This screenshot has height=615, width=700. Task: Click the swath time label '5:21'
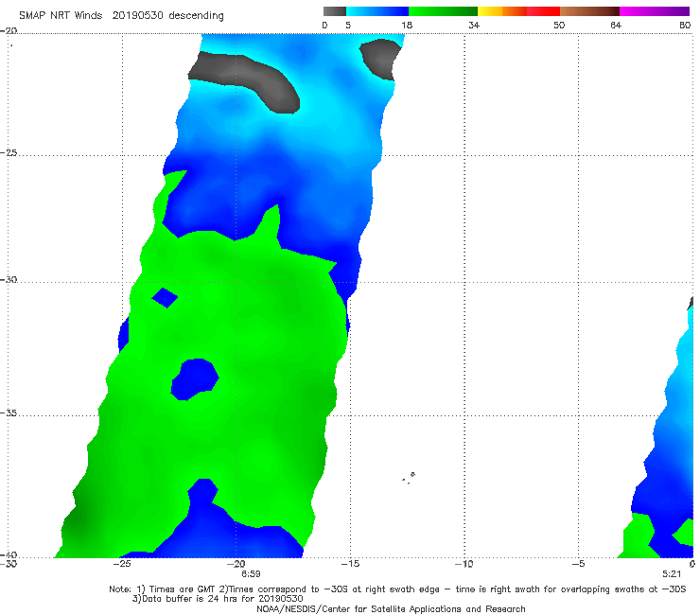click(672, 574)
